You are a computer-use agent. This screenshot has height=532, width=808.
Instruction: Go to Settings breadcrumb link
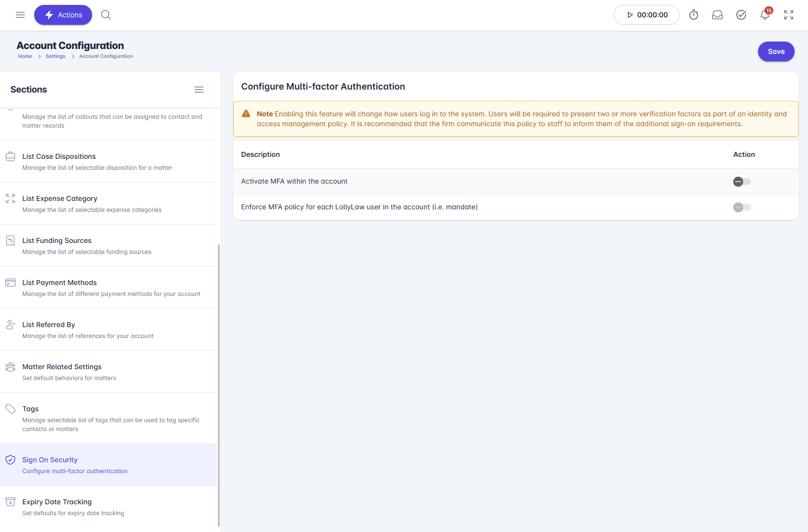pos(55,56)
